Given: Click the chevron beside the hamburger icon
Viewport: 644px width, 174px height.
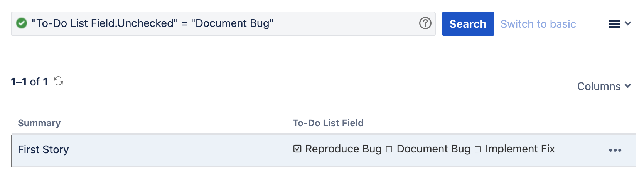Looking at the screenshot, I should pyautogui.click(x=628, y=23).
